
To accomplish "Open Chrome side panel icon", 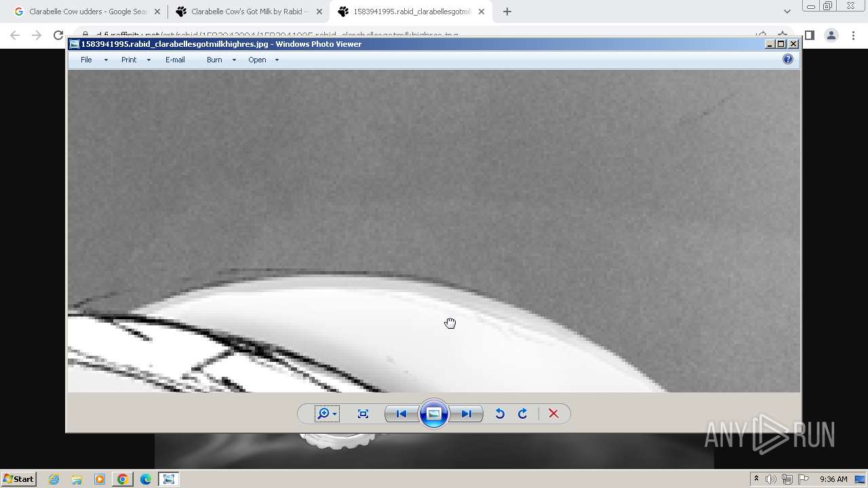I will tap(809, 35).
